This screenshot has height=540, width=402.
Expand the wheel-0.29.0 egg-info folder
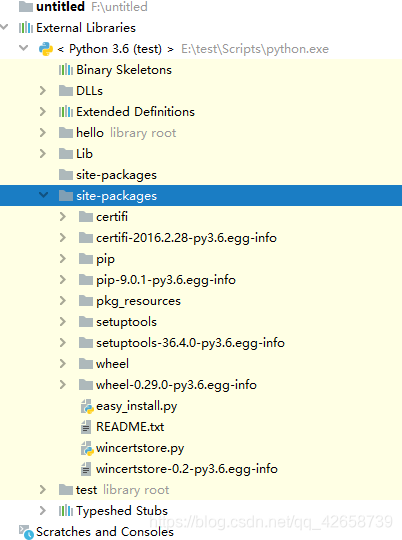(x=63, y=385)
